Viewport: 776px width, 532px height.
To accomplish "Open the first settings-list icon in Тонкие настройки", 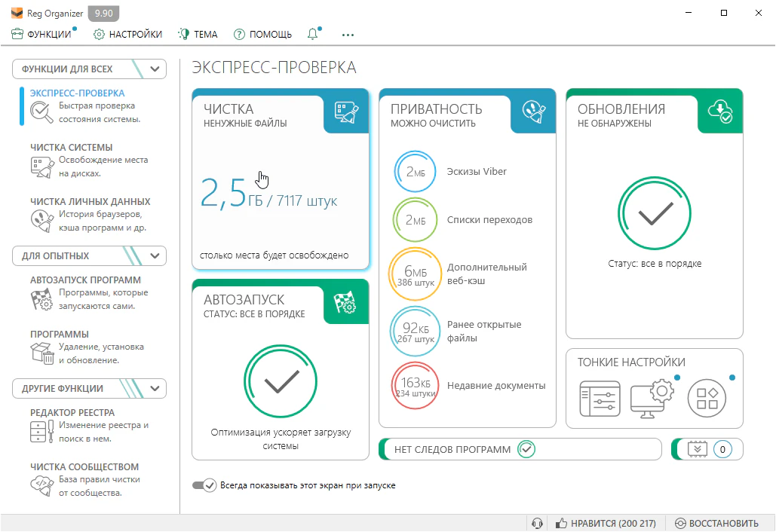I will 600,397.
